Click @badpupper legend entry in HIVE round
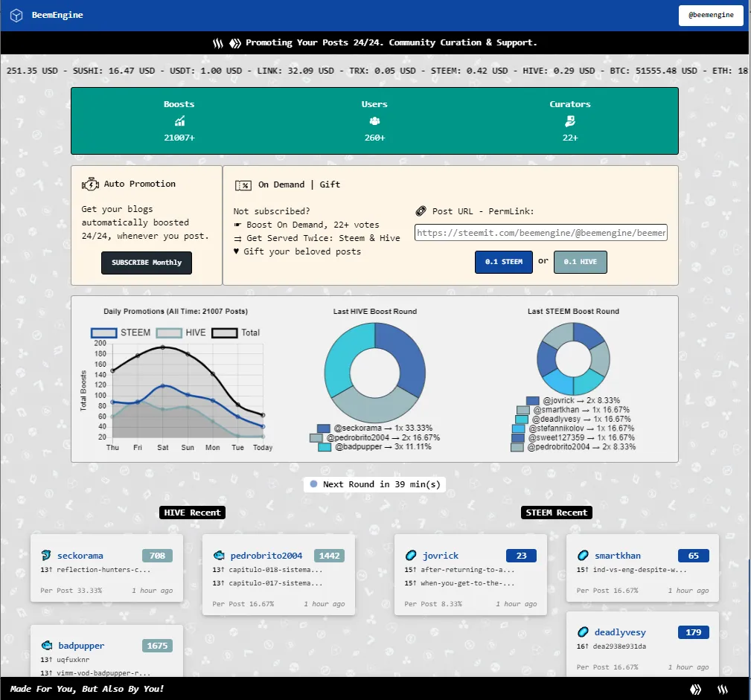This screenshot has height=700, width=751. click(374, 447)
